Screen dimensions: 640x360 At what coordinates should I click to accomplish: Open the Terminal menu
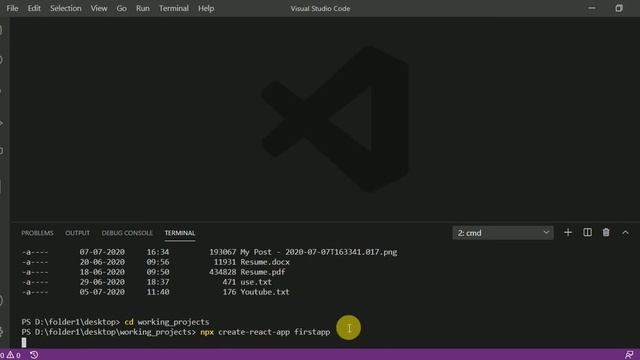tap(174, 8)
